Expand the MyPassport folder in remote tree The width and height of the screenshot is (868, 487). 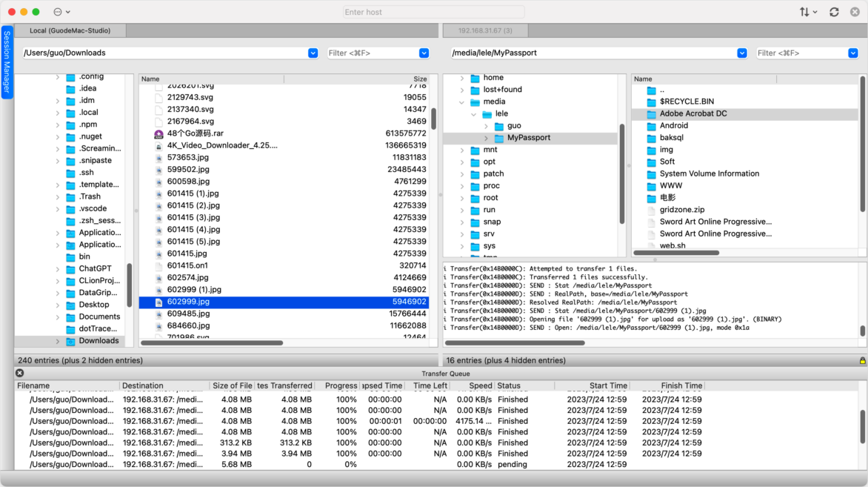coord(486,138)
